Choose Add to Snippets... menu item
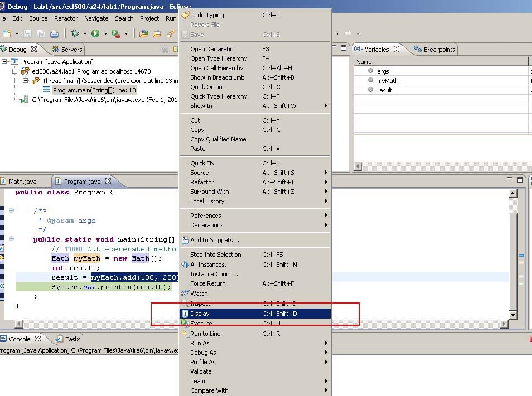532x396 pixels. [x=255, y=240]
